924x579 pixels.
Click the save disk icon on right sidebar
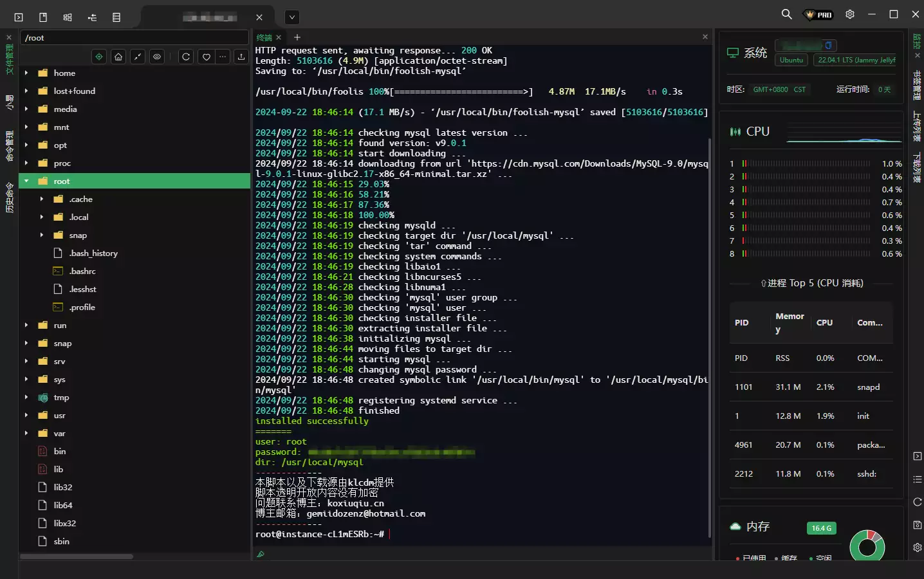coord(917,525)
